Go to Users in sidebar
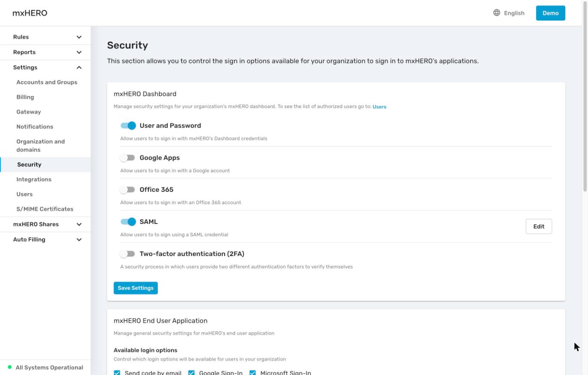 tap(24, 194)
